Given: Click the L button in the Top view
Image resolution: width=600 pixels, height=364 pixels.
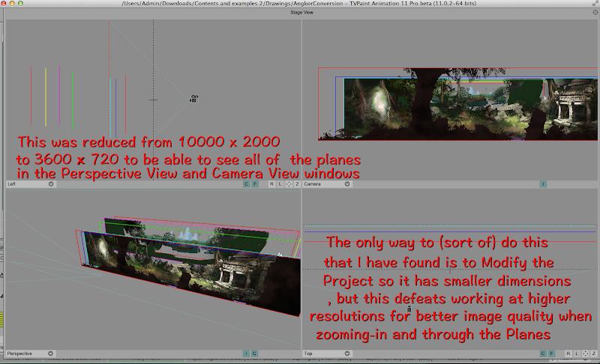Looking at the screenshot, I should (577, 354).
